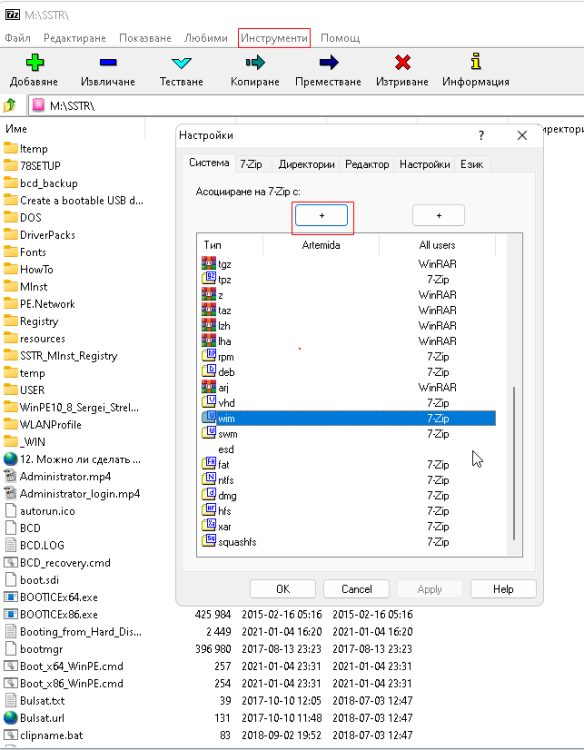Viewport: 584px width, 750px height.
Task: Click the DriverPacks folder icon
Action: 11,235
